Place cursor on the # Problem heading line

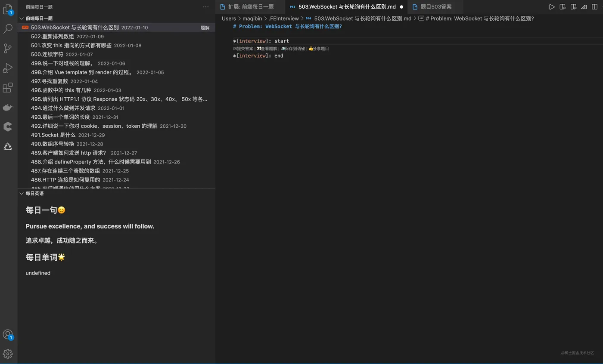coord(287,27)
